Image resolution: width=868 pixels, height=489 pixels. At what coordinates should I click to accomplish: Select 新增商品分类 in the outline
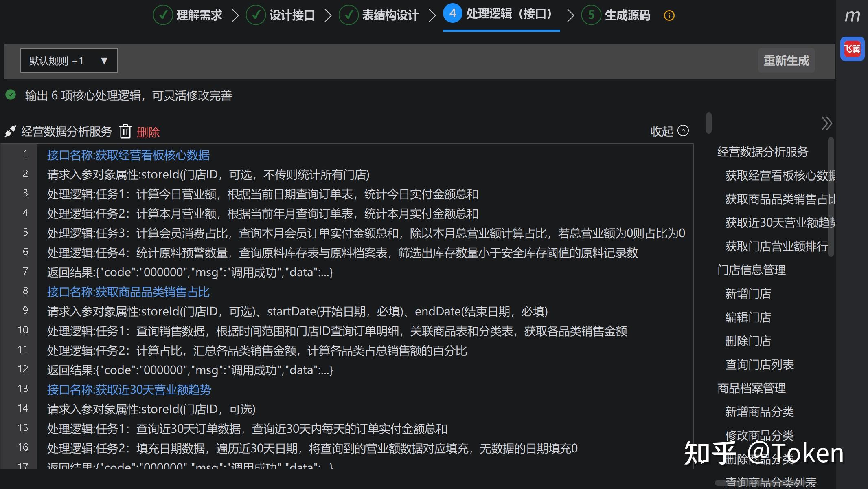[759, 412]
